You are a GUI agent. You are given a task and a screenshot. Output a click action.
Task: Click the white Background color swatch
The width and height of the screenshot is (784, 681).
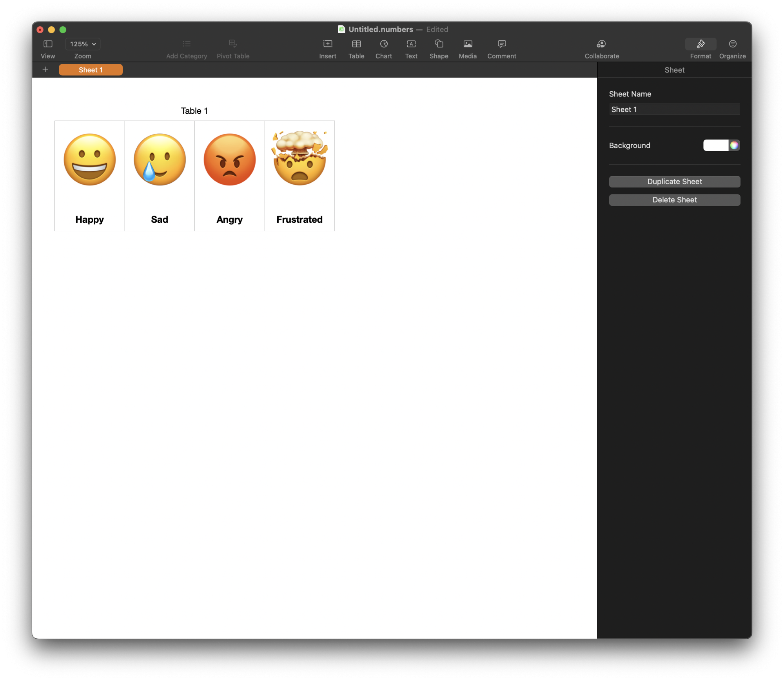715,145
